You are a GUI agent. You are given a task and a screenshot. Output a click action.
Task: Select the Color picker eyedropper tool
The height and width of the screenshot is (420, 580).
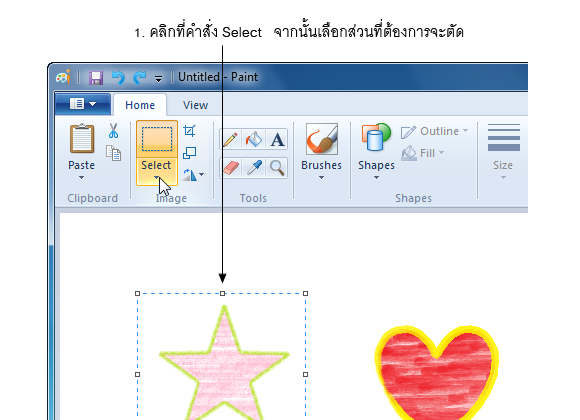tap(254, 168)
